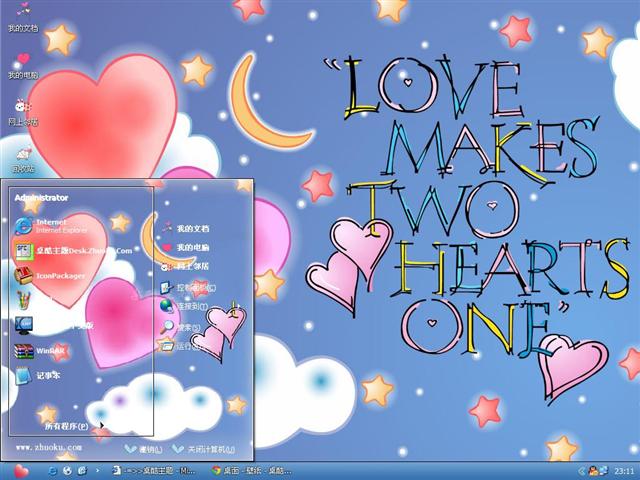Launch Internet Explorer from start menu

click(51, 226)
